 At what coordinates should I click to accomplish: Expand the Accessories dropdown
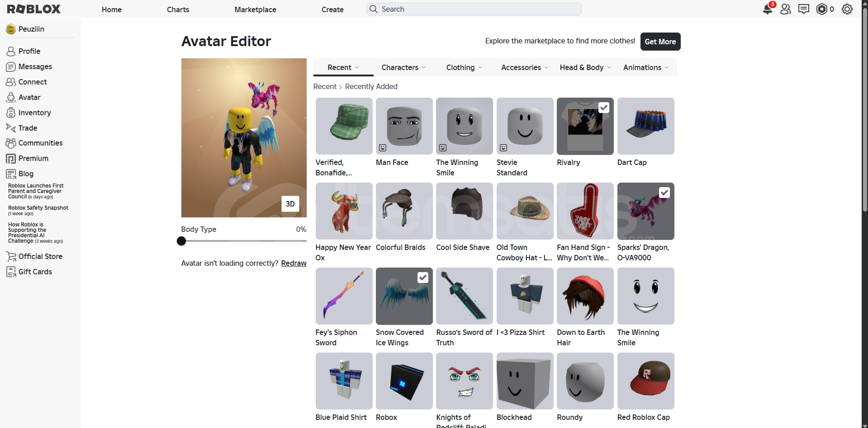tap(525, 67)
